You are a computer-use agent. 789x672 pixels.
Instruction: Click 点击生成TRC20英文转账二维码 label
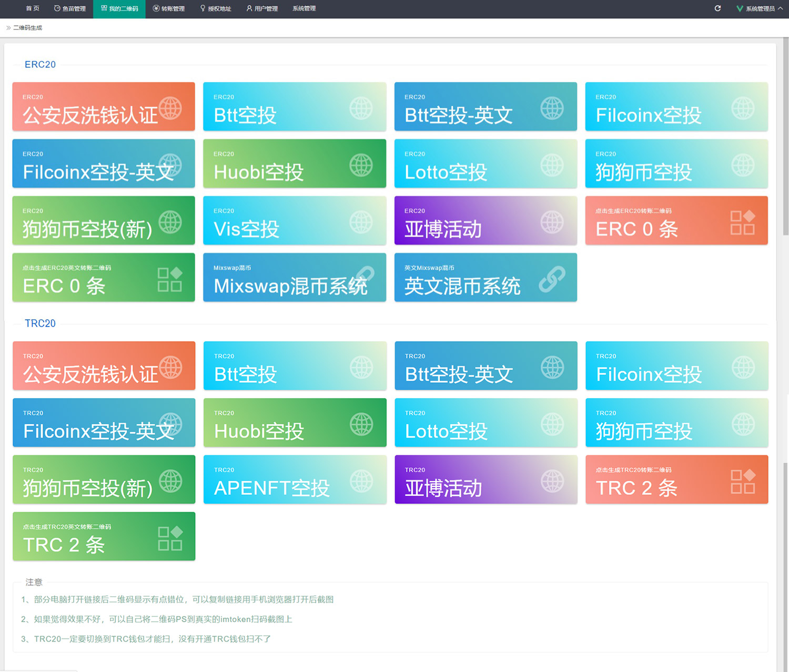point(67,527)
